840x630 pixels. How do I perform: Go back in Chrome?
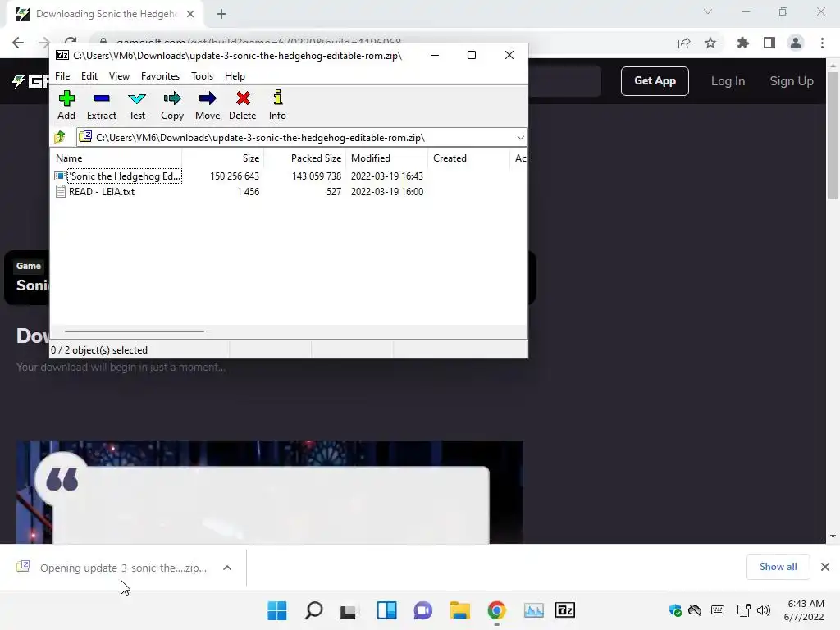point(18,43)
